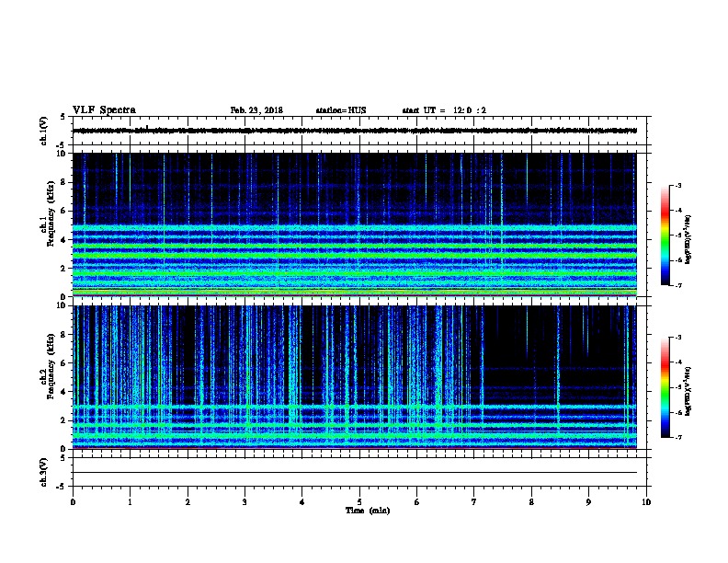Click inside the ch.1 spectrogram panel
The image size is (728, 563).
355,224
